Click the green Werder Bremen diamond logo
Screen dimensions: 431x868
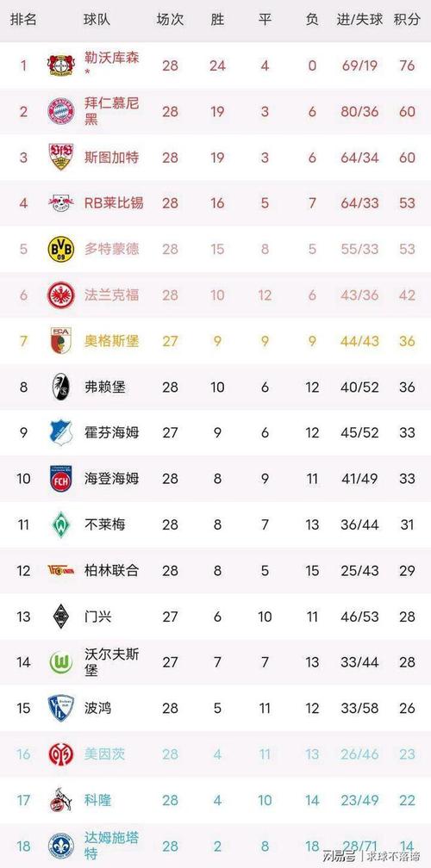click(61, 524)
